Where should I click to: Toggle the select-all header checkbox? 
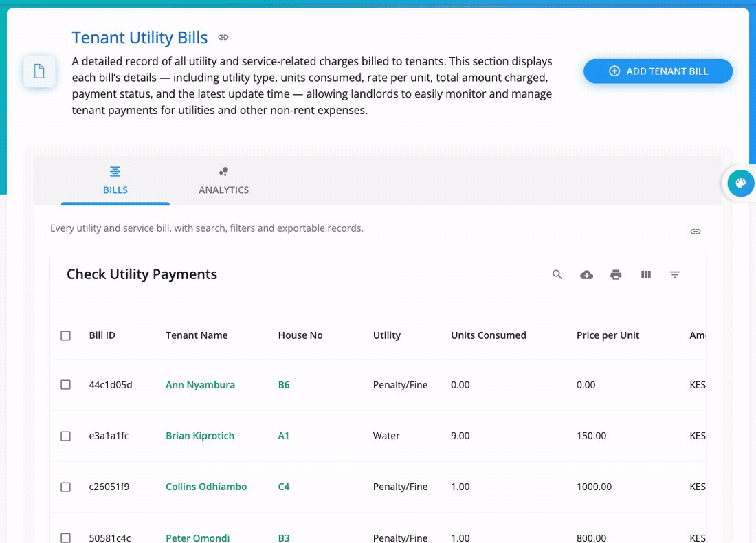click(x=65, y=335)
